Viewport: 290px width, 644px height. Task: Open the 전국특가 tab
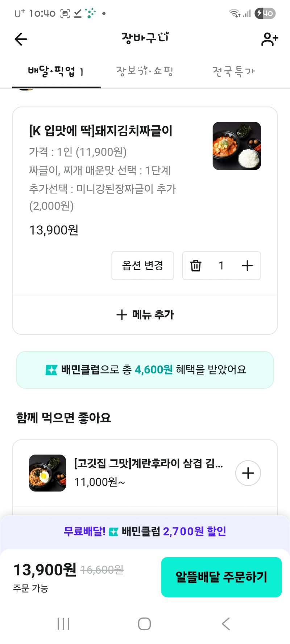tap(233, 71)
